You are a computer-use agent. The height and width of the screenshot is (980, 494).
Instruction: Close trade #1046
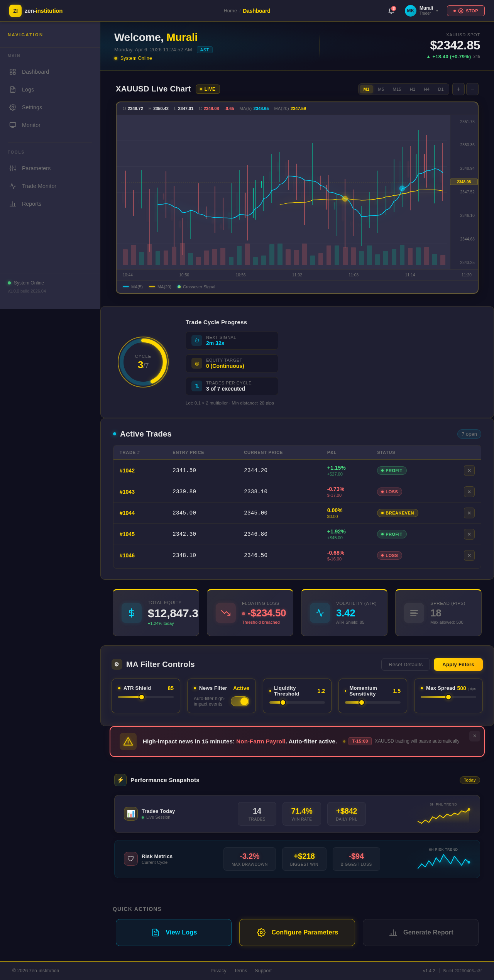469,555
